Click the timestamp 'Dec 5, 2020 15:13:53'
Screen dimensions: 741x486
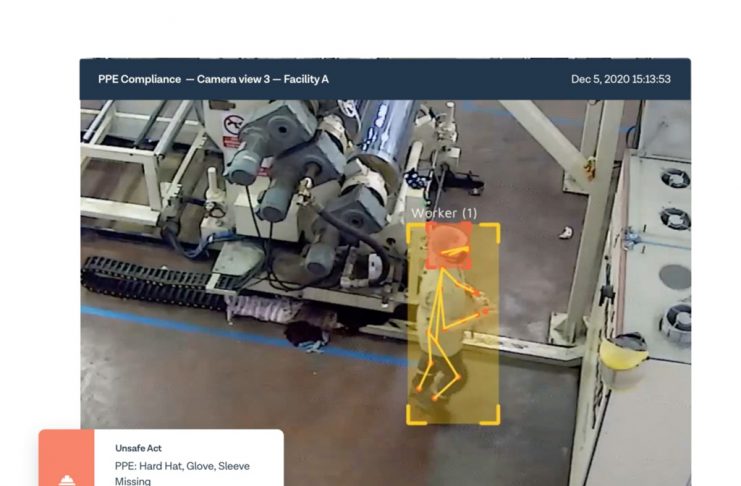(x=620, y=79)
